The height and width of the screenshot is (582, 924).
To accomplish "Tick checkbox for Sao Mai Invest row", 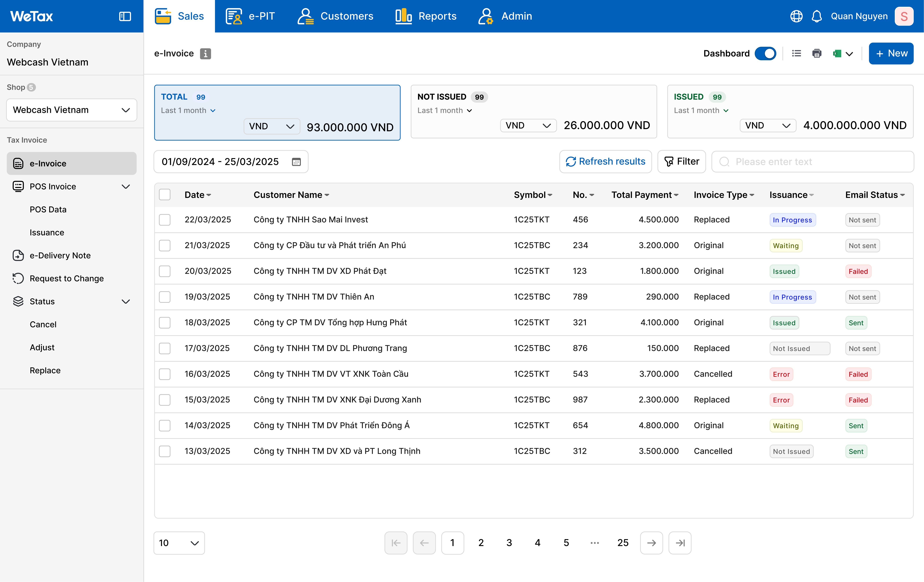I will 165,220.
